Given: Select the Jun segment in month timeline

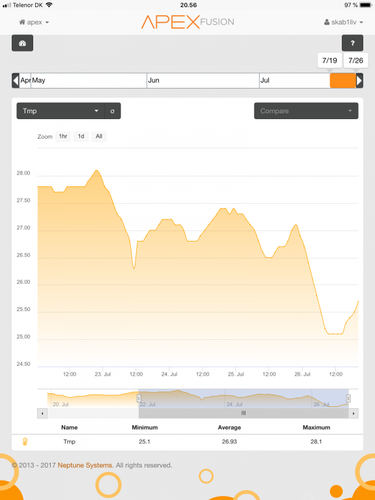Looking at the screenshot, I should click(203, 80).
